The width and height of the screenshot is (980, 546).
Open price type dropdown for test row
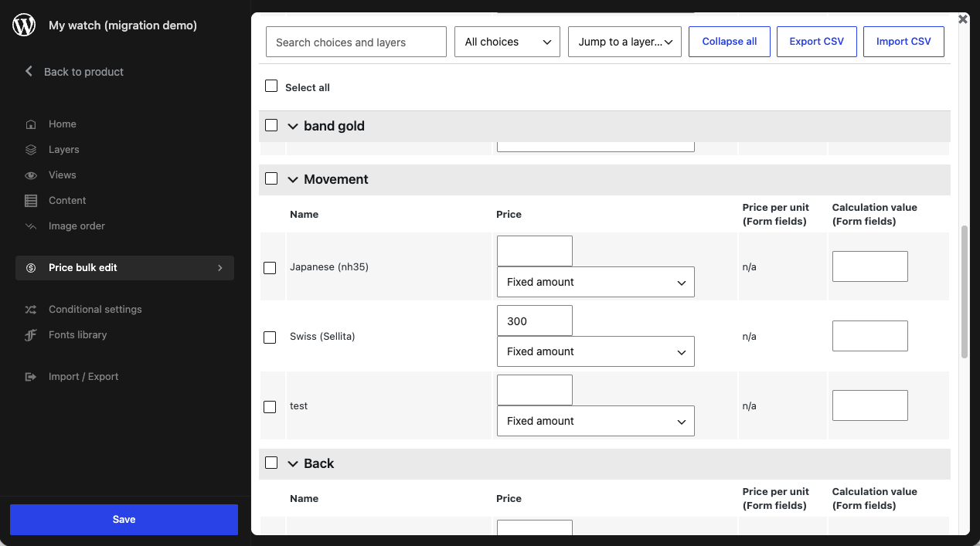pyautogui.click(x=596, y=421)
